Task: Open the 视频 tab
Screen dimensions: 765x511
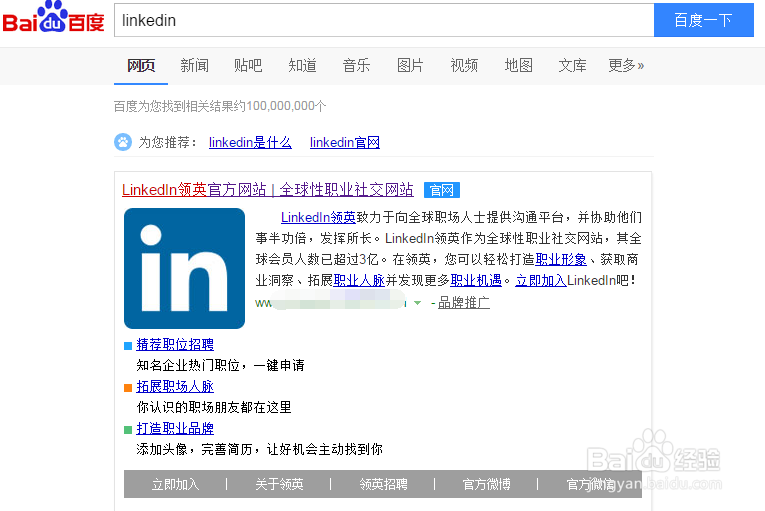Action: pos(464,65)
